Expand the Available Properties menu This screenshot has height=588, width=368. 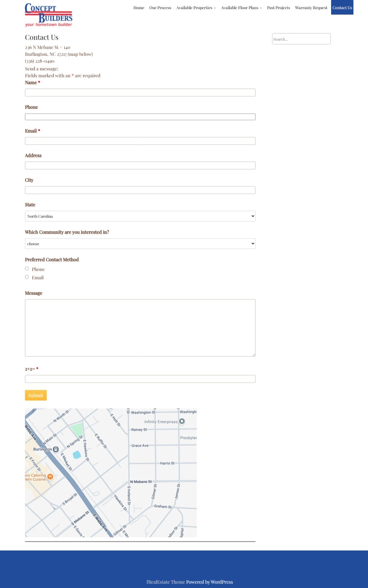pos(196,8)
